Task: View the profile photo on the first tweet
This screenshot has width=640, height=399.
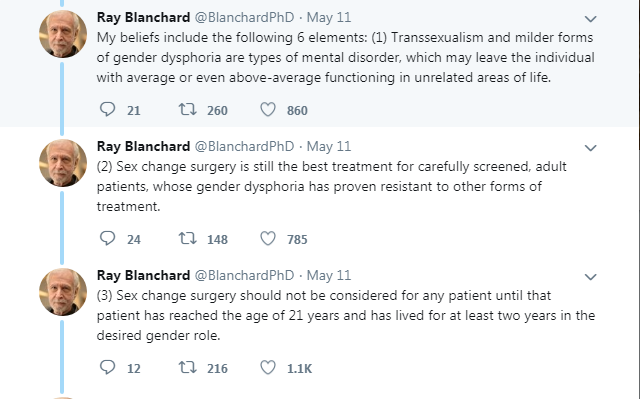Action: [63, 34]
